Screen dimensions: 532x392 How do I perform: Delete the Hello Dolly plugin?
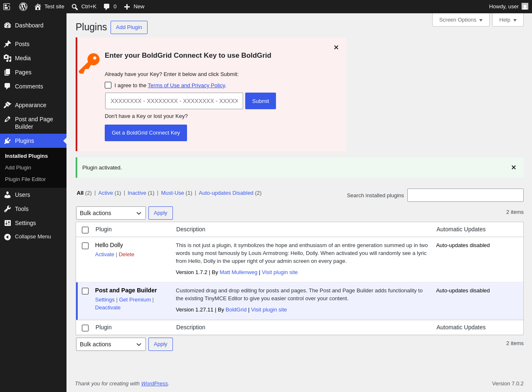[126, 254]
